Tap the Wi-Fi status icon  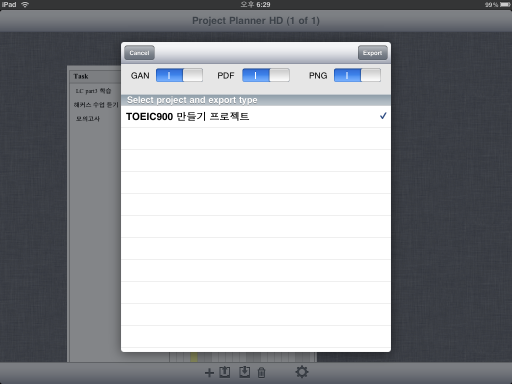tap(25, 5)
